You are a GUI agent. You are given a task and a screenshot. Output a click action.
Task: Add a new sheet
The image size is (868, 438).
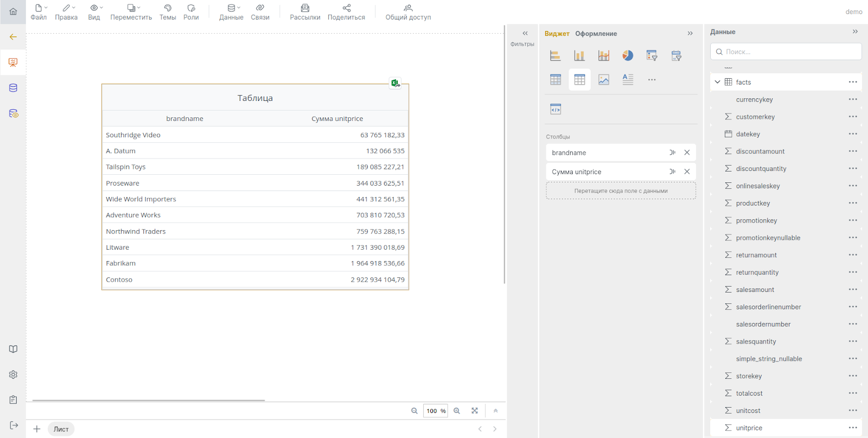click(37, 429)
